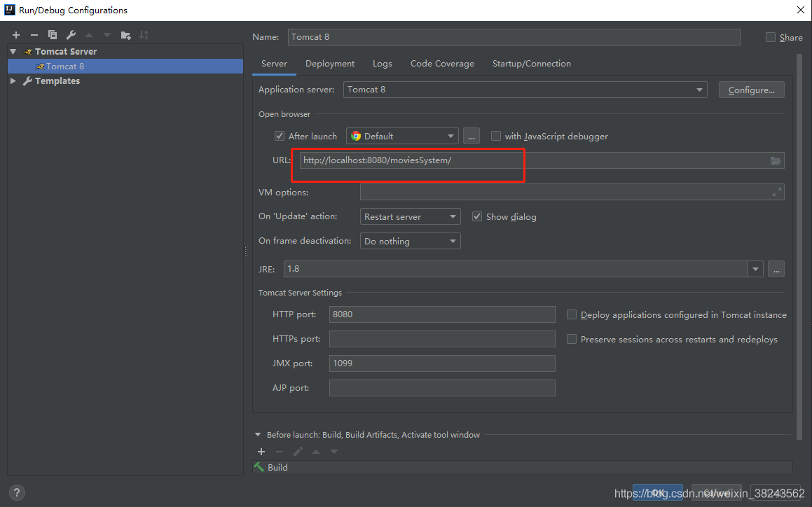812x507 pixels.
Task: Click the Remove Configuration minus icon
Action: pyautogui.click(x=34, y=35)
